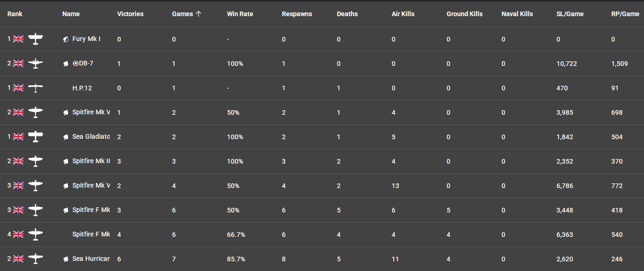Viewport: 644px width, 271px height.
Task: Click the RP/Game column header
Action: click(x=625, y=14)
